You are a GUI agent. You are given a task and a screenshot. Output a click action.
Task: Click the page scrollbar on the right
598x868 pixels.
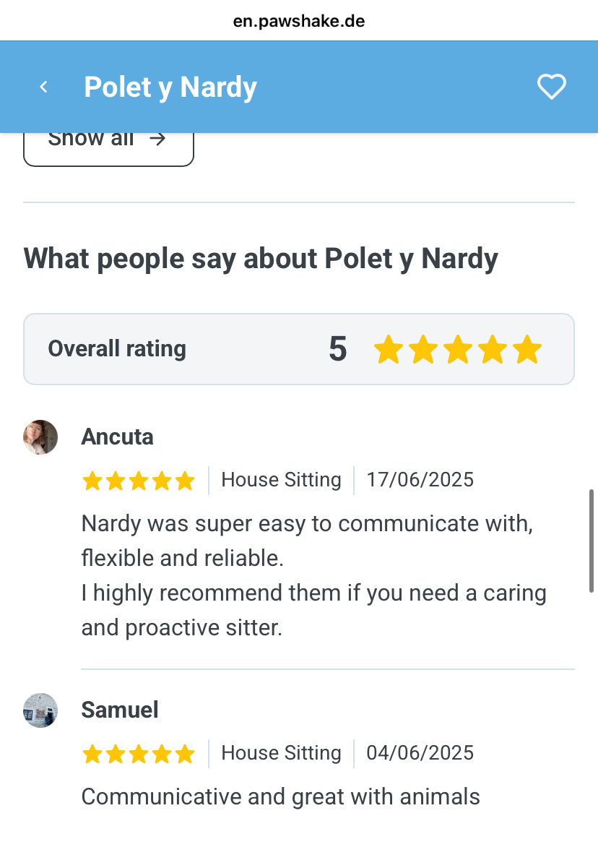pos(592,541)
